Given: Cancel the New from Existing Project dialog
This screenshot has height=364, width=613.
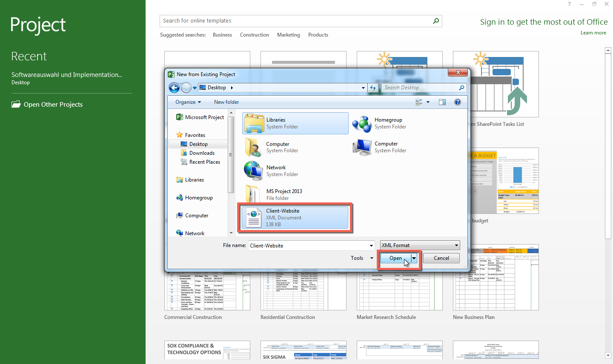Looking at the screenshot, I should point(441,258).
